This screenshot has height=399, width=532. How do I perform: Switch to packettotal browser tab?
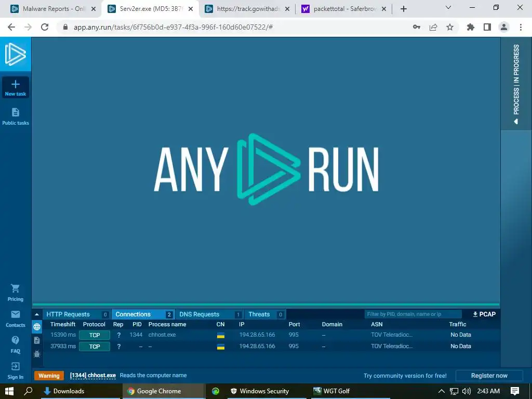(344, 9)
